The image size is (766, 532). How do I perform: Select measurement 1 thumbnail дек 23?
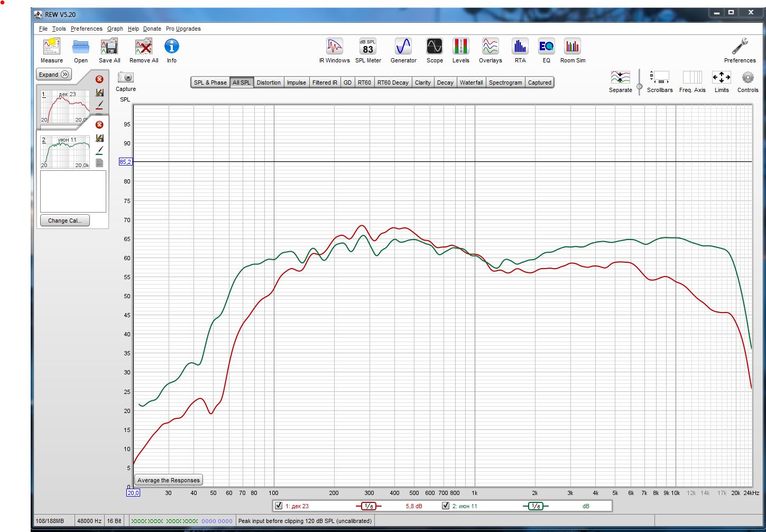click(65, 106)
